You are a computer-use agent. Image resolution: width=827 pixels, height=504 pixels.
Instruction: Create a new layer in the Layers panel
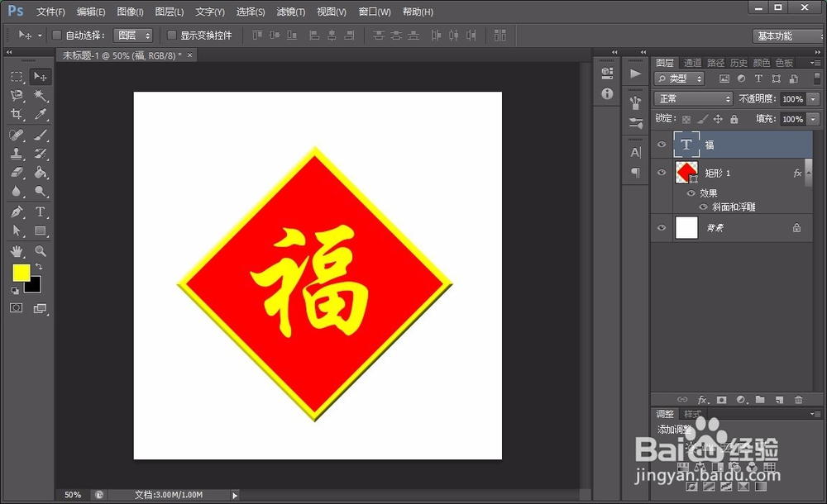780,399
